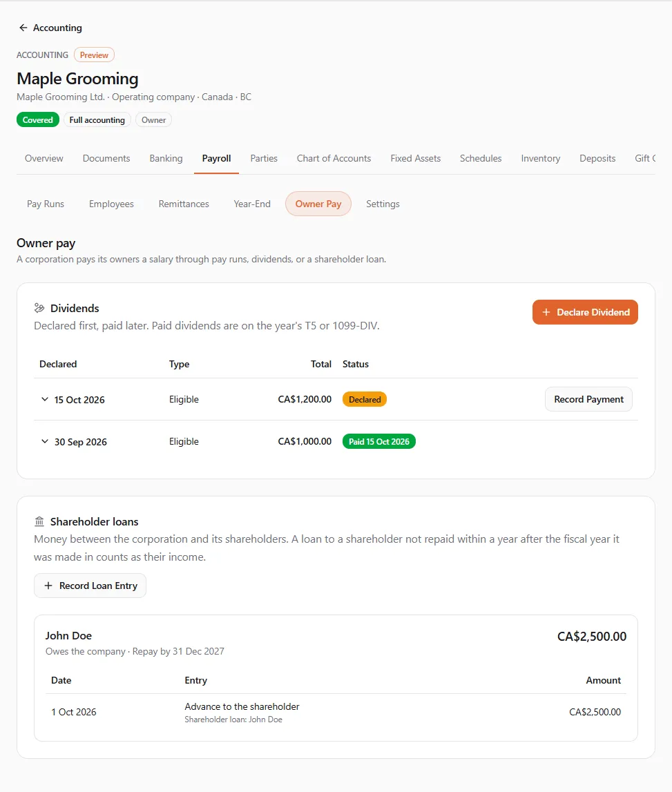Click the Entry column header in loans
This screenshot has width=672, height=792.
click(x=196, y=680)
